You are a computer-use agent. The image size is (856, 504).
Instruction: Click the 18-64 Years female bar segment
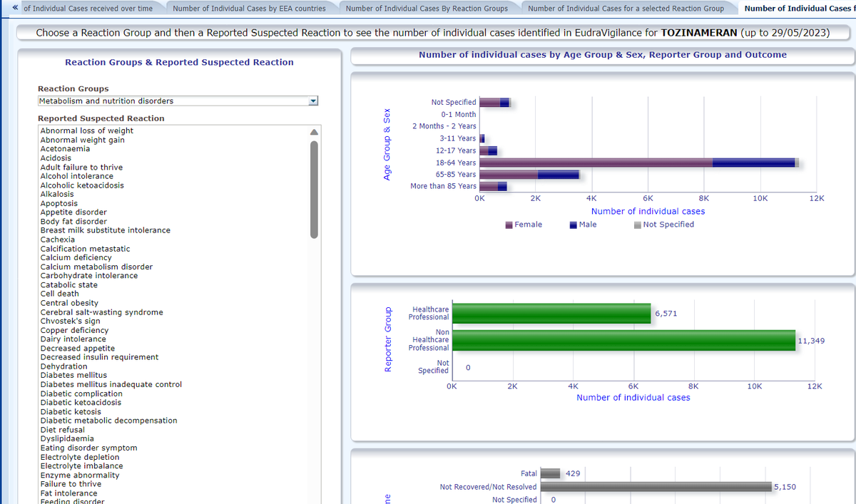click(x=596, y=163)
